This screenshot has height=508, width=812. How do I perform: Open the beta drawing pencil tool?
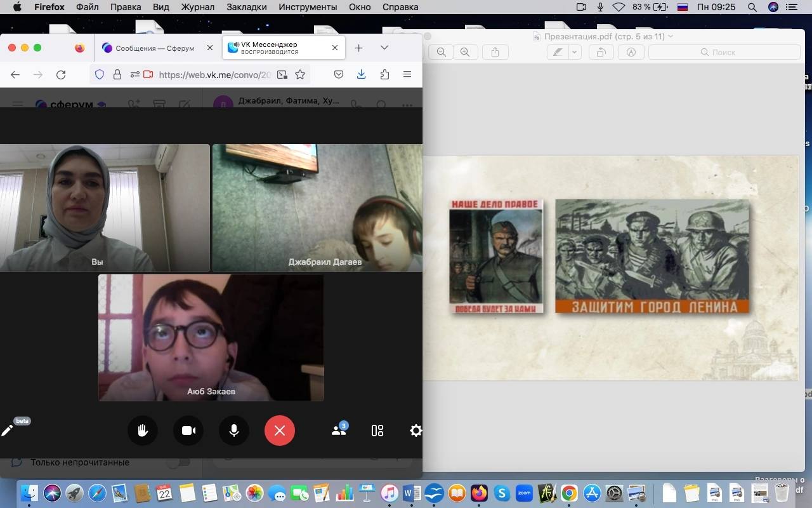pyautogui.click(x=8, y=431)
